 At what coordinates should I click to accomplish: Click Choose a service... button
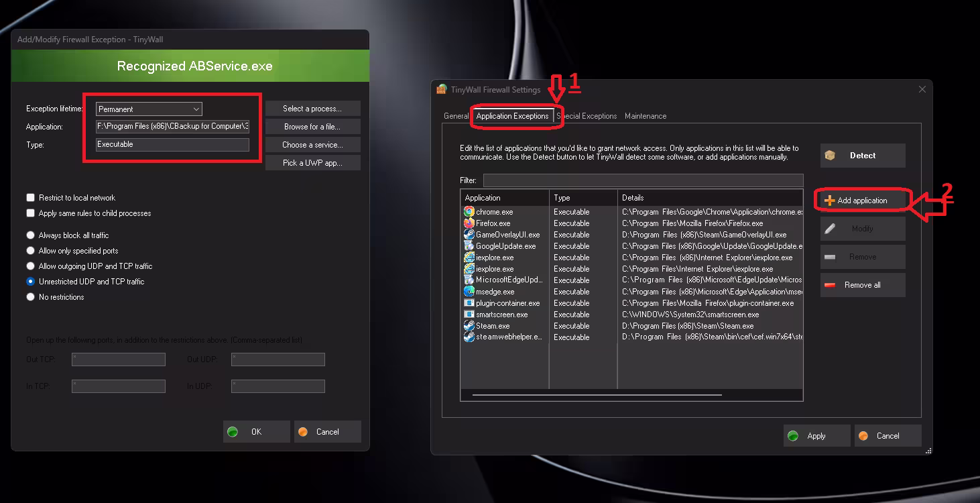tap(312, 145)
